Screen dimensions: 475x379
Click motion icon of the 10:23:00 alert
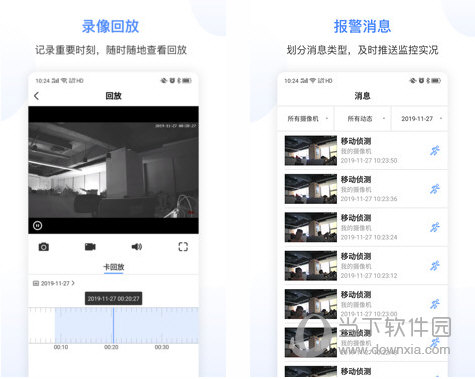[435, 304]
